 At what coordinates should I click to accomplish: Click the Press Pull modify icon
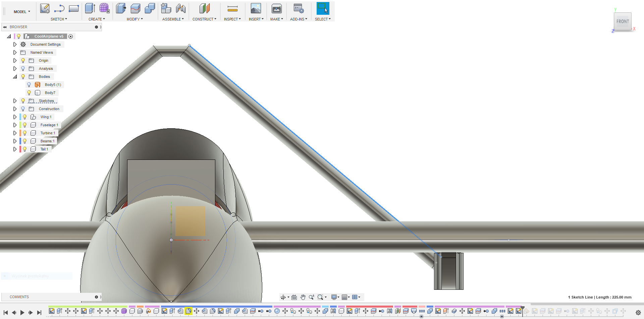point(121,8)
